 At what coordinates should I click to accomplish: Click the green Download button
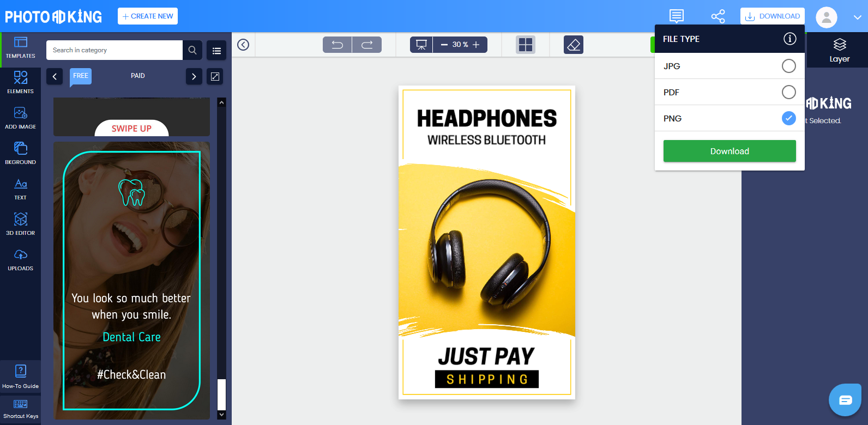[x=730, y=151]
